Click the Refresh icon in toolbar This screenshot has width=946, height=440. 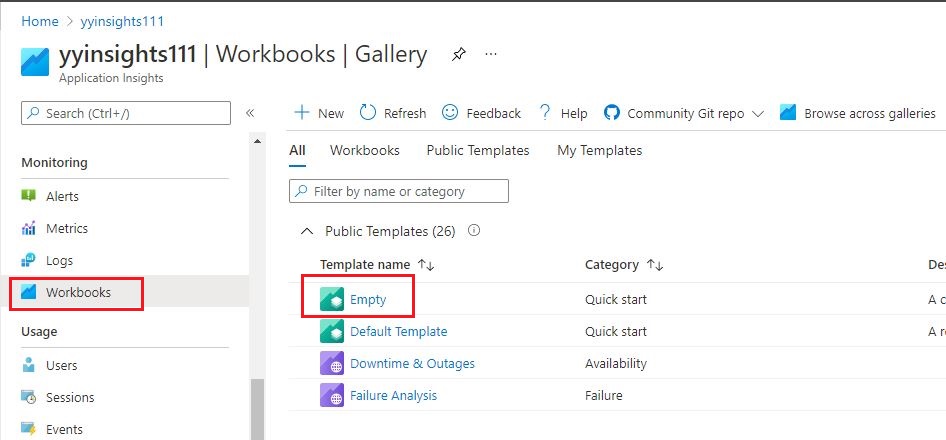click(368, 113)
